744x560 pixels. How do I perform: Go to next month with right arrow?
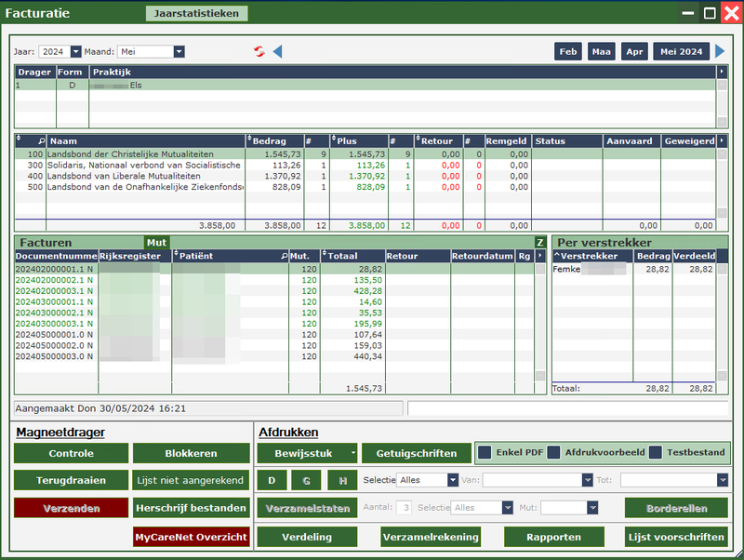coord(721,51)
